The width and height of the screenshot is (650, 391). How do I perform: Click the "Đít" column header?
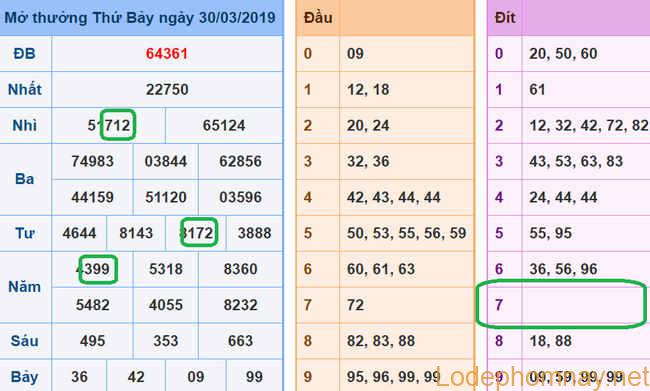pos(505,18)
